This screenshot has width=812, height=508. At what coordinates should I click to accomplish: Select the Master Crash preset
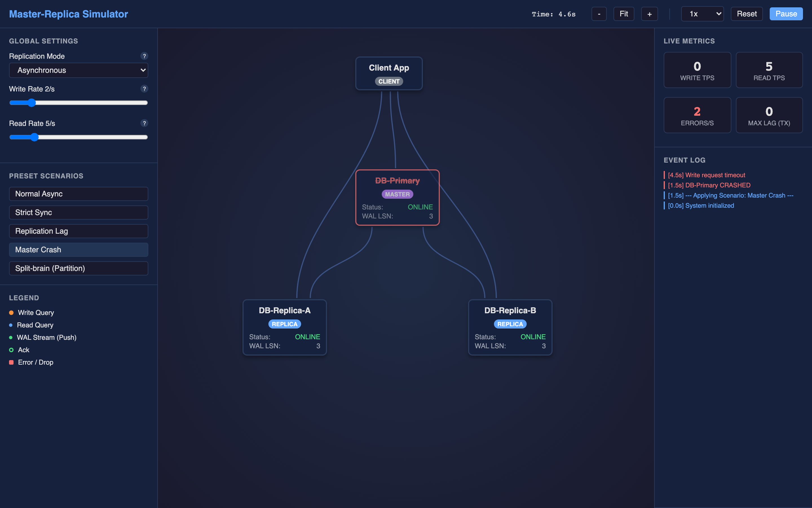[x=78, y=250]
